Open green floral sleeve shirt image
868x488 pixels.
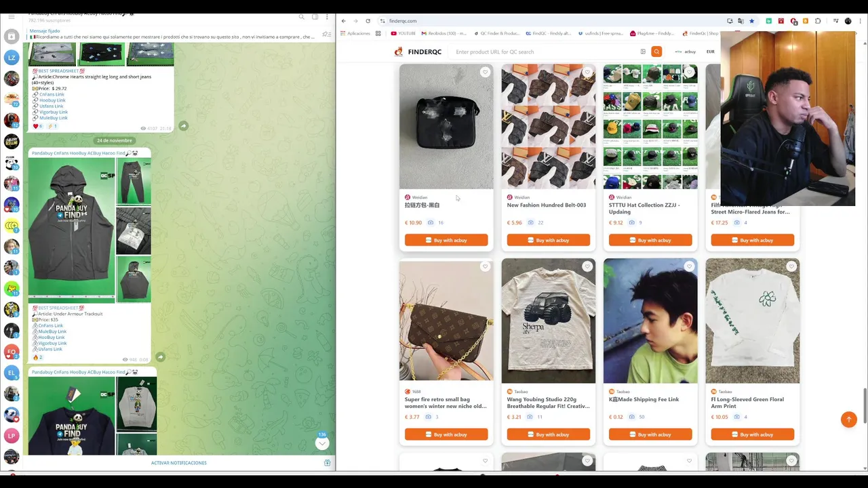(x=753, y=321)
